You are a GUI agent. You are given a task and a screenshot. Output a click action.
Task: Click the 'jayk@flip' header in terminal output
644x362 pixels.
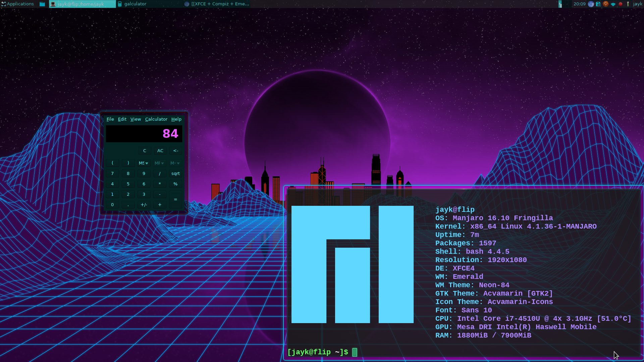tap(455, 209)
